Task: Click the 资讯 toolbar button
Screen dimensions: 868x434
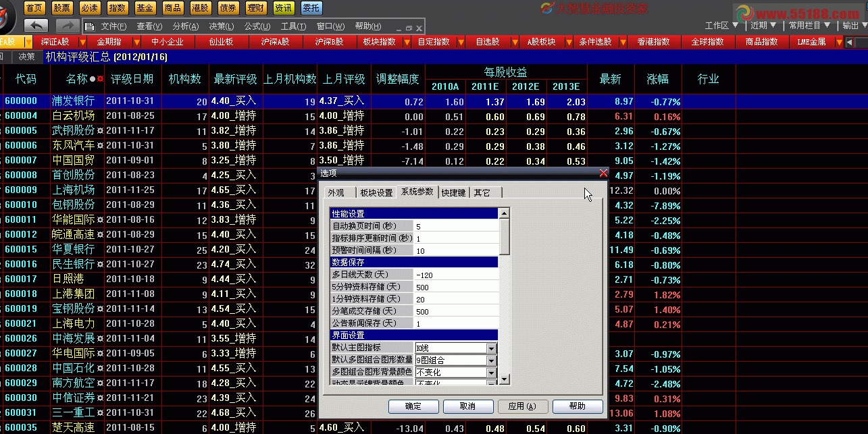Action: (284, 8)
